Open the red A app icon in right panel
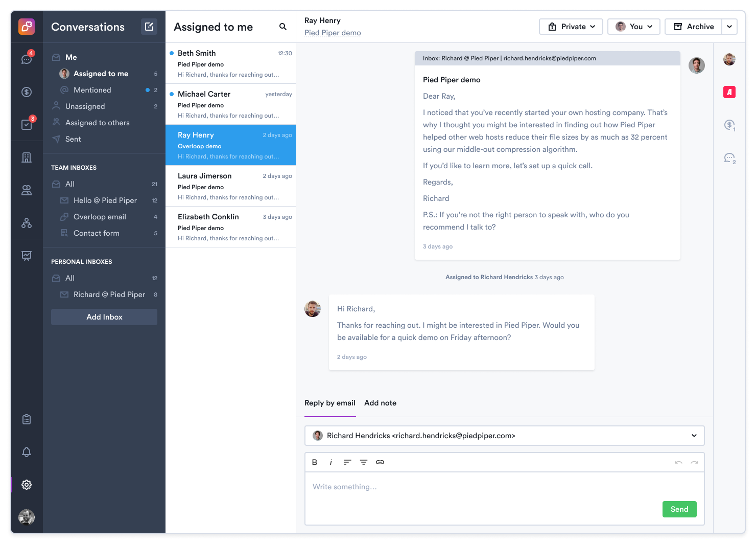Image resolution: width=756 pixels, height=544 pixels. coord(729,92)
